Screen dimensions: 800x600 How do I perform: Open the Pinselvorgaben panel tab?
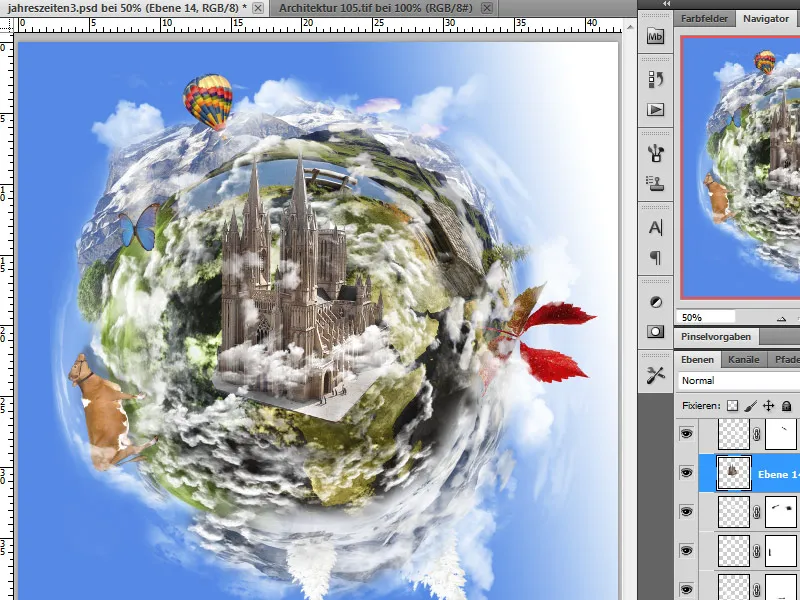point(716,337)
